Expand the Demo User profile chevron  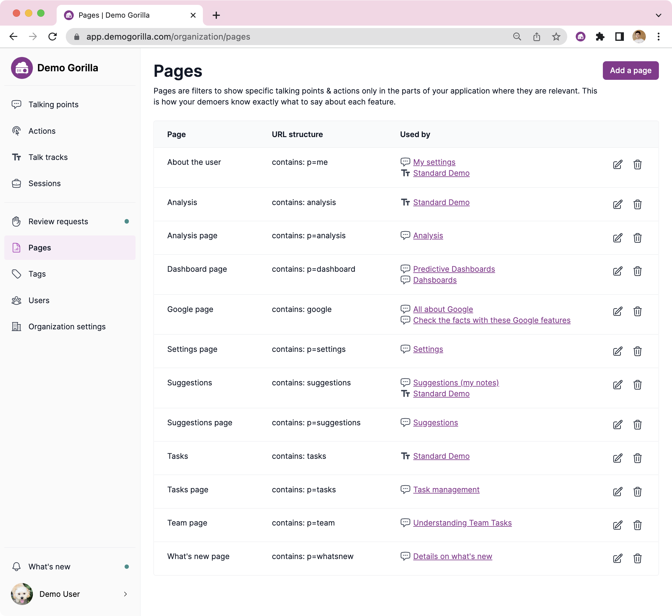tap(125, 594)
